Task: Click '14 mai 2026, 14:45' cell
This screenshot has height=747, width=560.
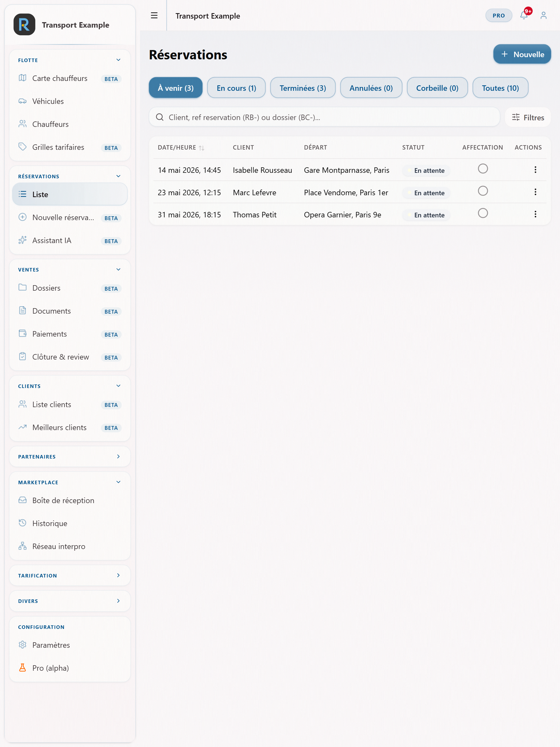Action: tap(189, 170)
